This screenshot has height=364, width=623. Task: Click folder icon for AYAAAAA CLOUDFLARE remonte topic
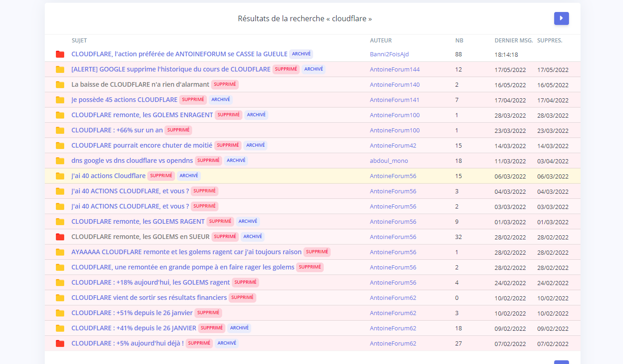(60, 252)
